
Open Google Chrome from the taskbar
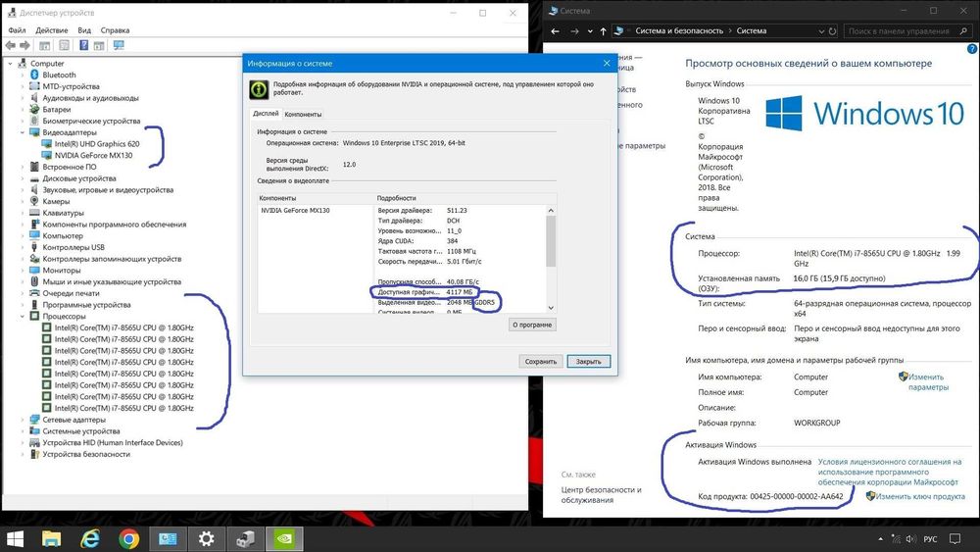click(x=128, y=539)
